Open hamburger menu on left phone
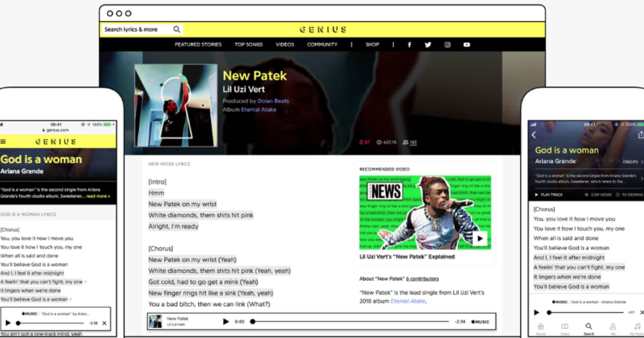 pos(3,142)
